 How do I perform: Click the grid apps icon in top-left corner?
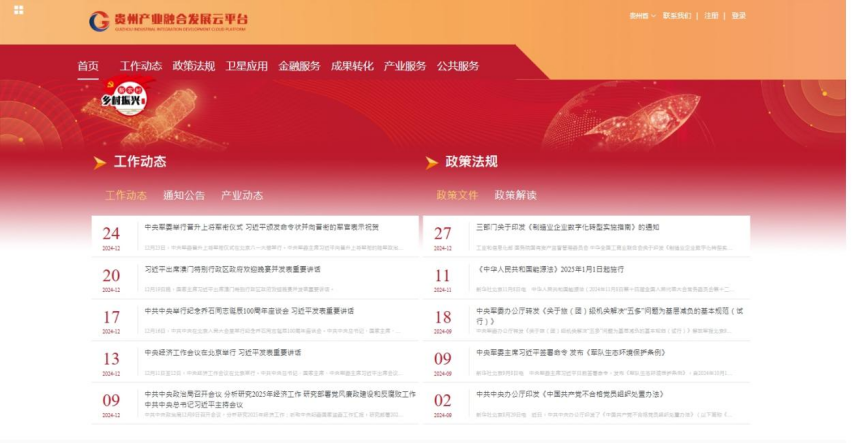pos(19,10)
